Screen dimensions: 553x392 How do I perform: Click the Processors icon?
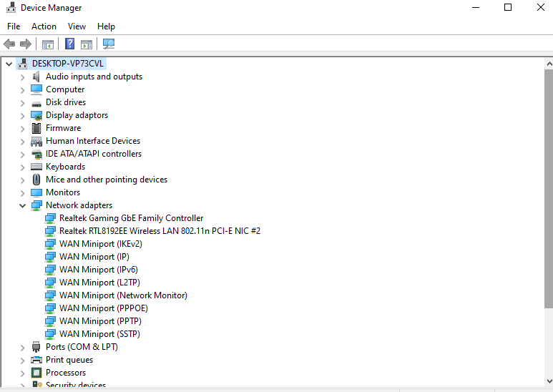click(36, 373)
